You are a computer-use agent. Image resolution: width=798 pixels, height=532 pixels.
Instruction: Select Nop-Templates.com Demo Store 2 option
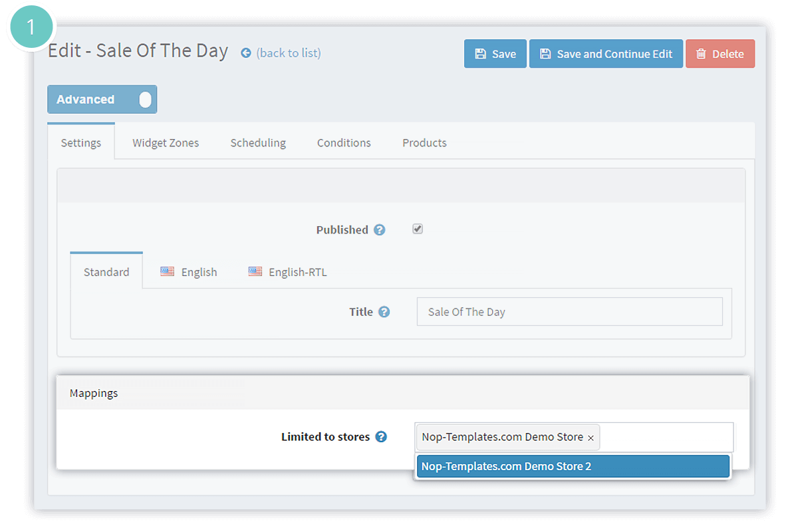click(572, 466)
